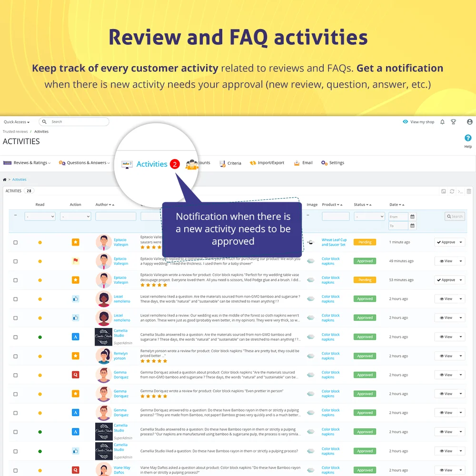Switch to the Activities tab
The image size is (476, 476).
152,164
